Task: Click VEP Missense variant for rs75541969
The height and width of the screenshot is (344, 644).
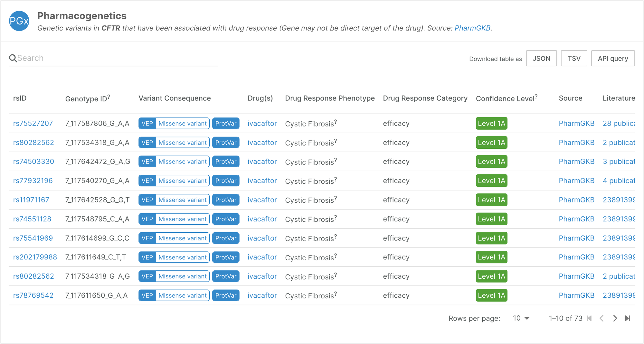Action: pos(174,238)
